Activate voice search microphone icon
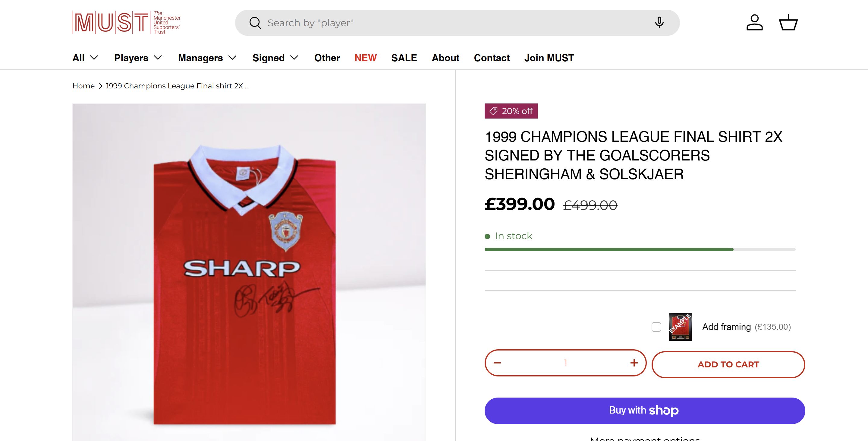The width and height of the screenshot is (868, 441). tap(659, 23)
